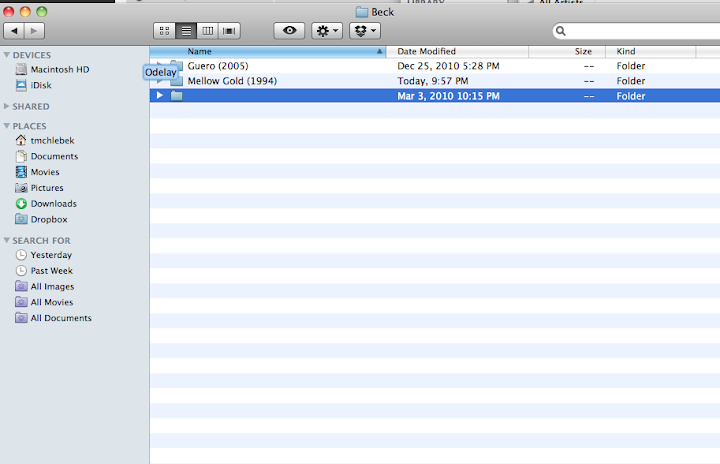The width and height of the screenshot is (720, 464).
Task: Click the Past Week clock icon
Action: pyautogui.click(x=21, y=271)
